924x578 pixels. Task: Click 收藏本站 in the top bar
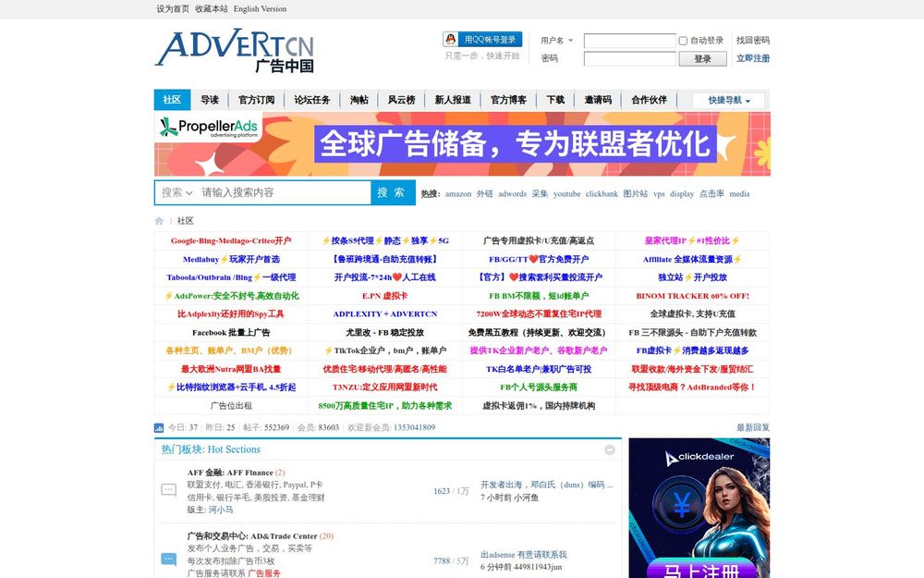coord(211,9)
